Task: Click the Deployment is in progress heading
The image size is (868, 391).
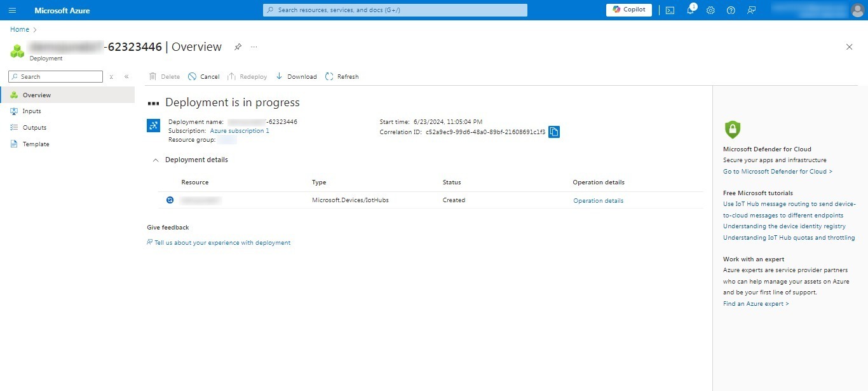Action: (x=233, y=102)
